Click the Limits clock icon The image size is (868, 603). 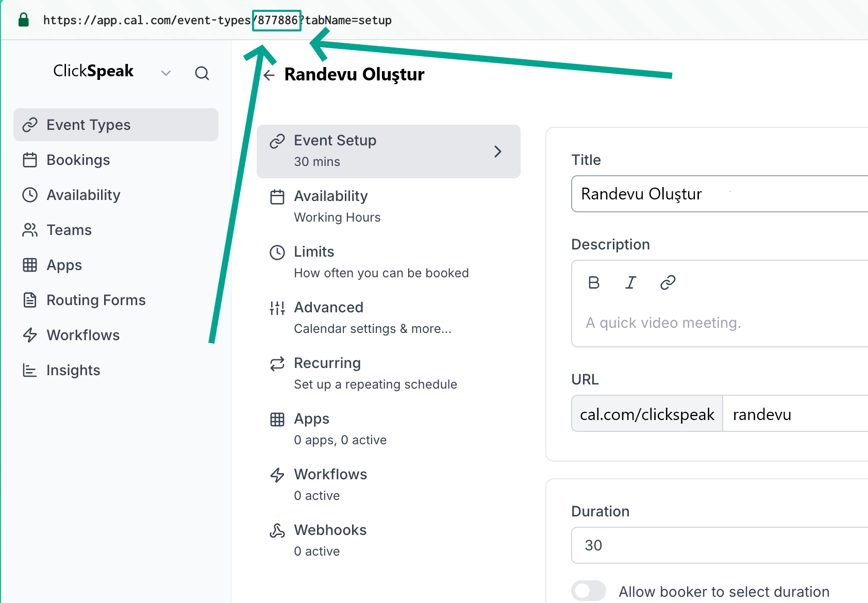click(277, 253)
